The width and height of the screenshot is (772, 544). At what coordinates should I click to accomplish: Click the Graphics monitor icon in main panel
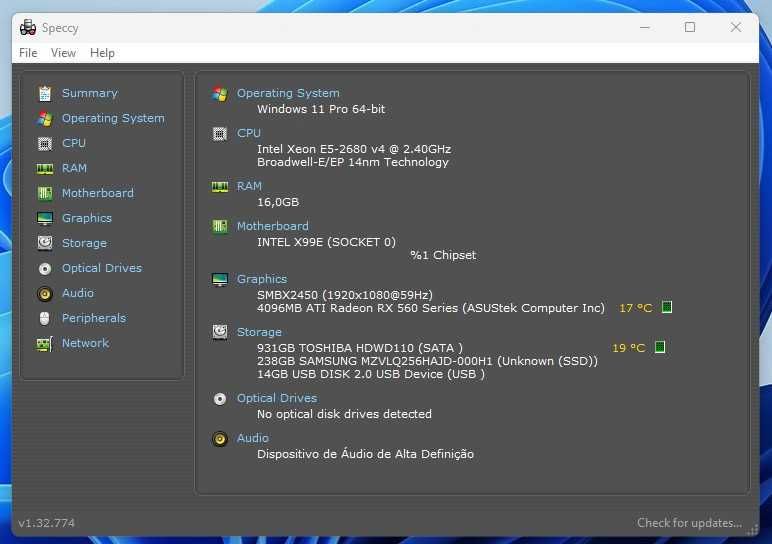pos(220,279)
